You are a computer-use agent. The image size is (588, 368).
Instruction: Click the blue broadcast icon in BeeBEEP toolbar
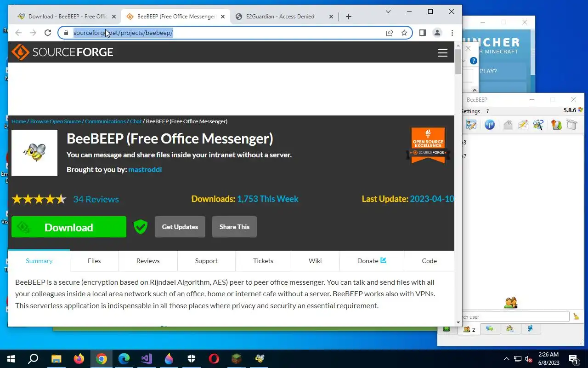(490, 125)
